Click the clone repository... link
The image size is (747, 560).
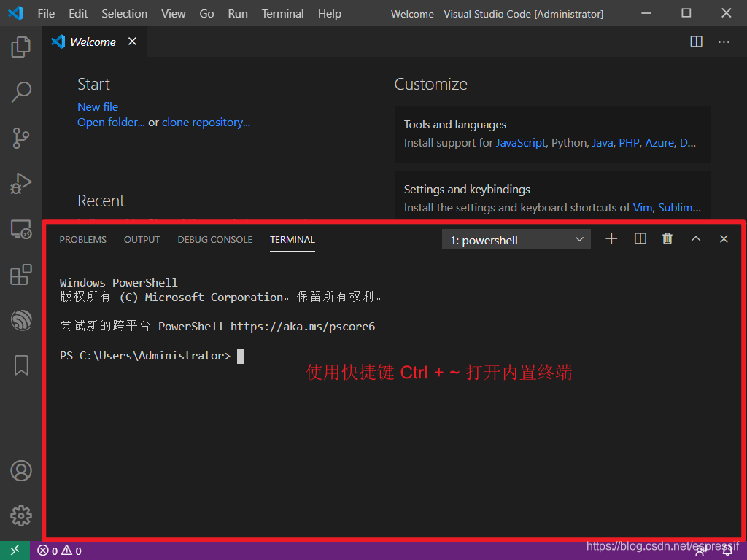[206, 122]
